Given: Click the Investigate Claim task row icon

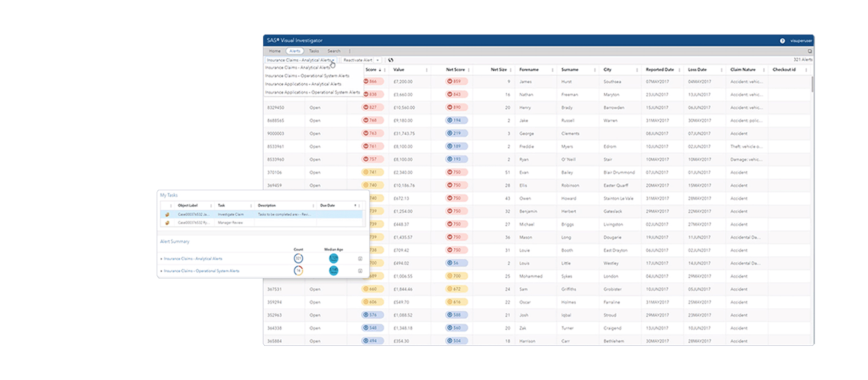Looking at the screenshot, I should [167, 214].
